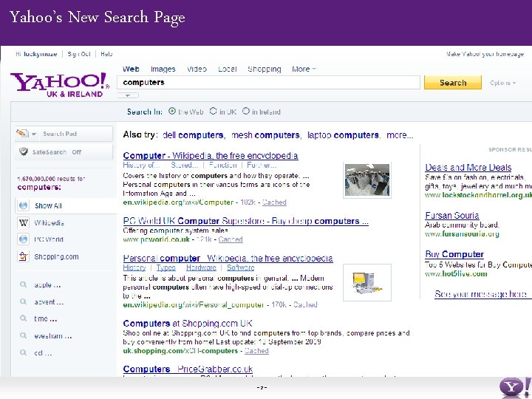This screenshot has height=399, width=532.
Task: Open the Search Pad dropdown arrow
Action: (x=34, y=134)
